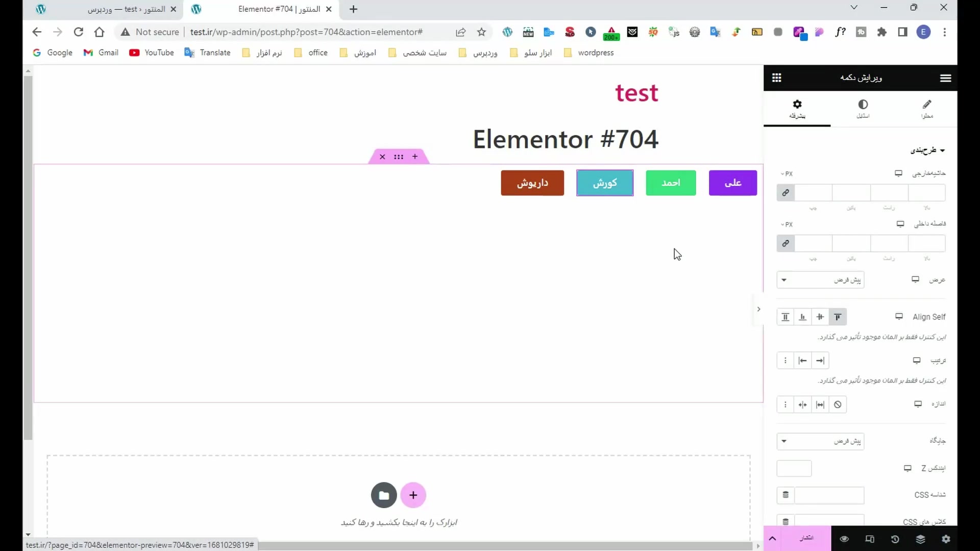Click the eye preview changes icon
Viewport: 980px width, 551px height.
click(x=844, y=539)
